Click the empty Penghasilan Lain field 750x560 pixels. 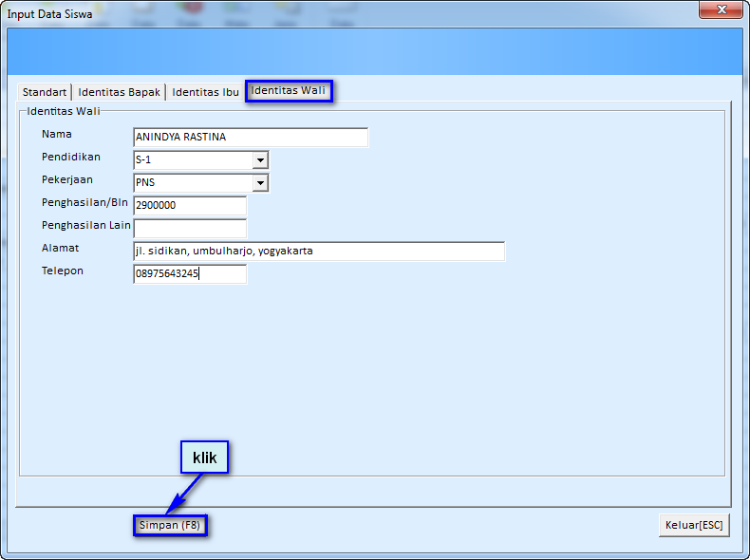[x=190, y=229]
